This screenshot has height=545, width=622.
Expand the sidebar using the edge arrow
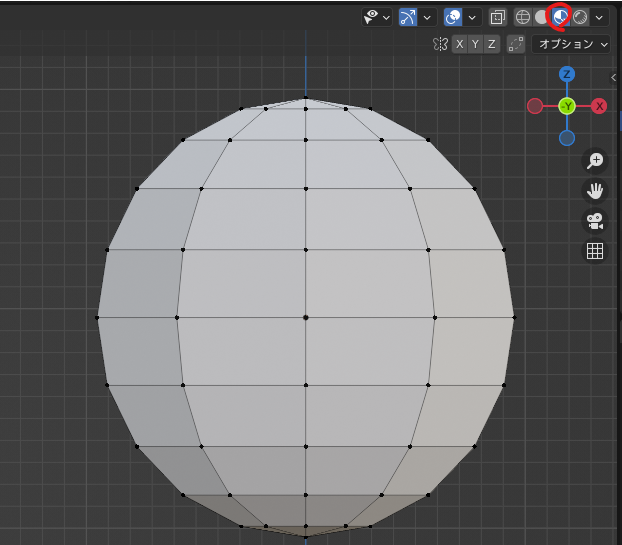point(614,78)
